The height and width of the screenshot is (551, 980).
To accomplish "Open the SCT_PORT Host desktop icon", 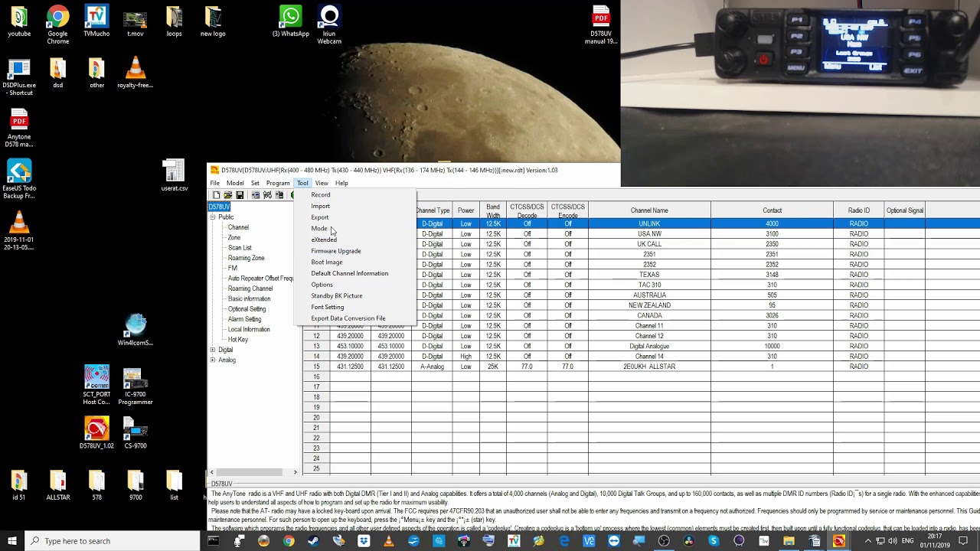I will pyautogui.click(x=96, y=386).
